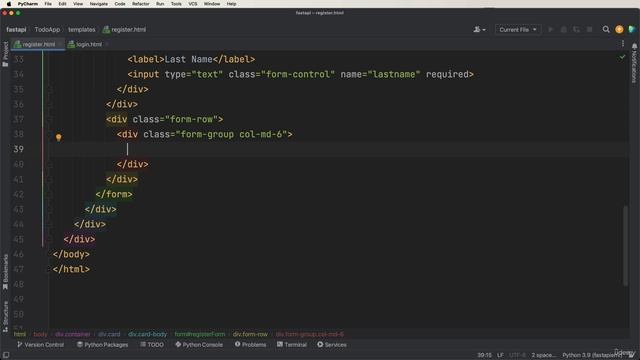Open the Python Packages tool window

pyautogui.click(x=102, y=344)
